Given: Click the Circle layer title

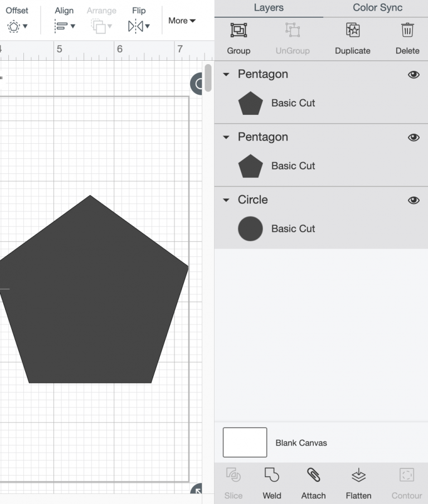Looking at the screenshot, I should 252,200.
